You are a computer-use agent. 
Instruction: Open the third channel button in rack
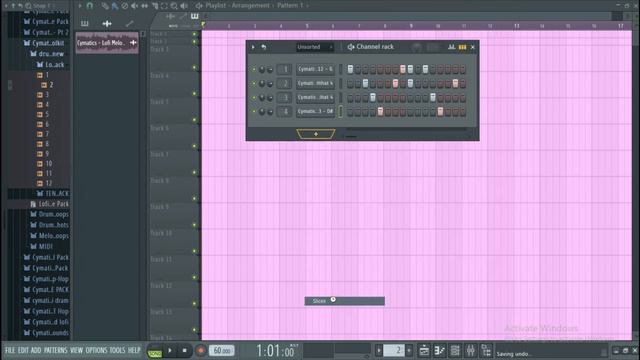coord(315,98)
